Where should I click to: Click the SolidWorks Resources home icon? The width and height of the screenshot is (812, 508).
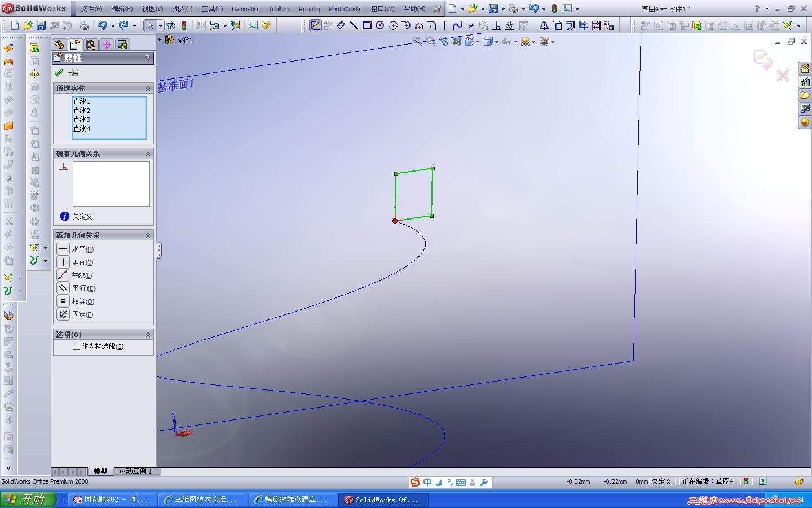coord(805,68)
